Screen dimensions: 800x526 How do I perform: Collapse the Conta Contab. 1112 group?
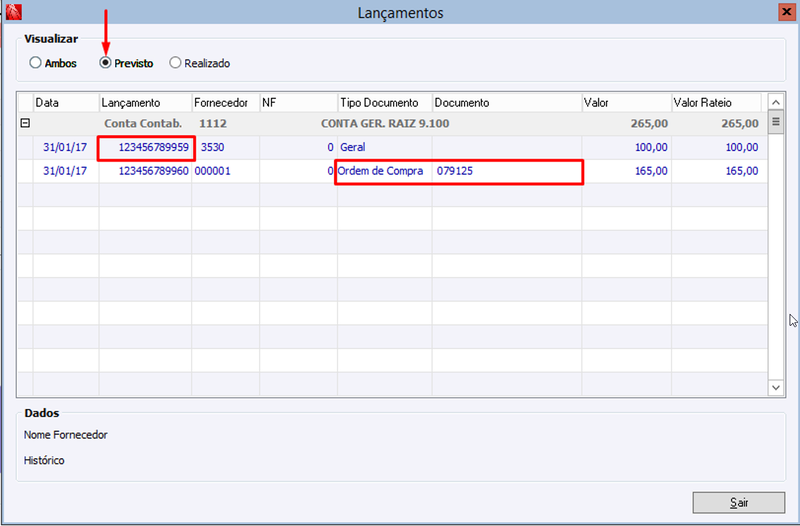coord(25,123)
